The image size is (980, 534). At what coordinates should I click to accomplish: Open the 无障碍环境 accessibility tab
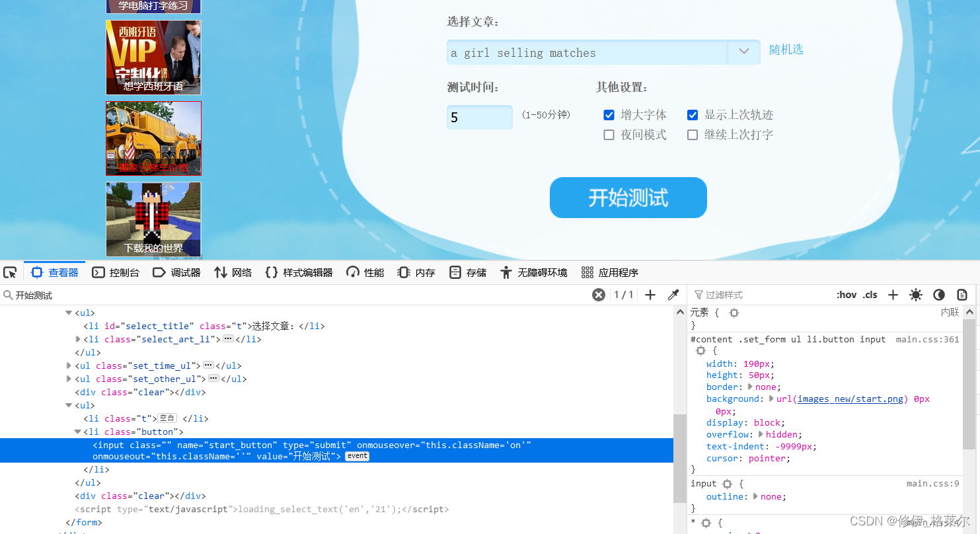[x=534, y=272]
